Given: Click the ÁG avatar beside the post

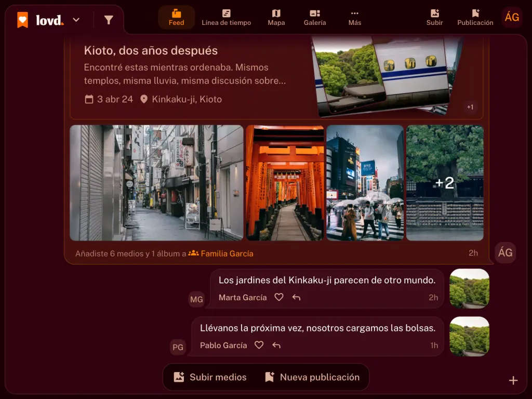Looking at the screenshot, I should tap(505, 252).
